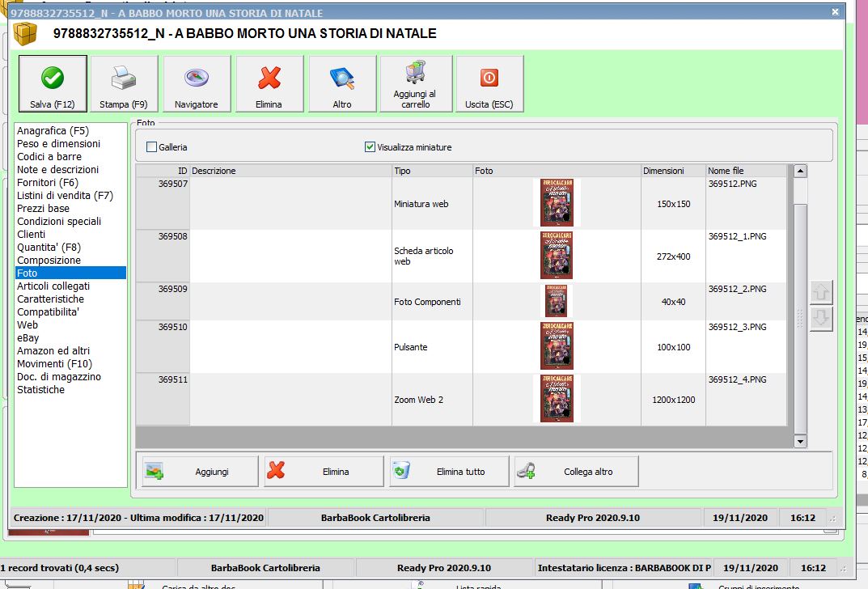This screenshot has width=868, height=589.
Task: Click the Salva (F12) green checkmark button
Action: tap(53, 83)
